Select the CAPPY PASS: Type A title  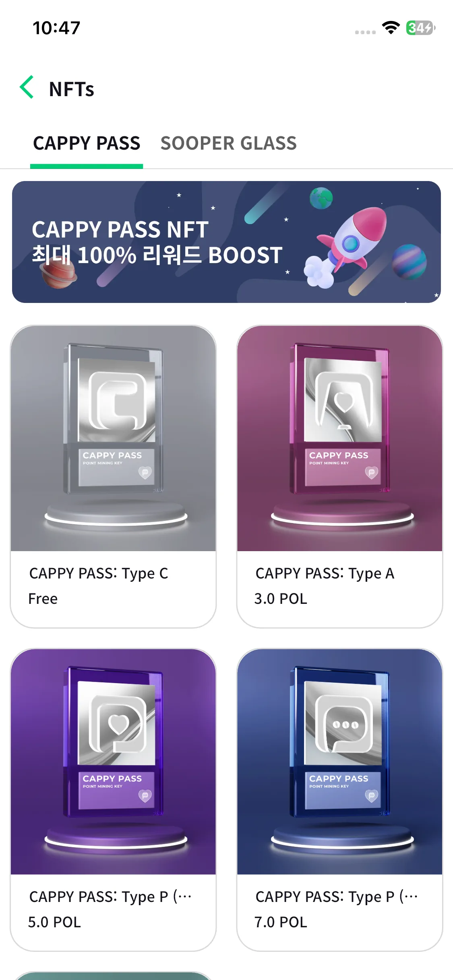(x=325, y=573)
